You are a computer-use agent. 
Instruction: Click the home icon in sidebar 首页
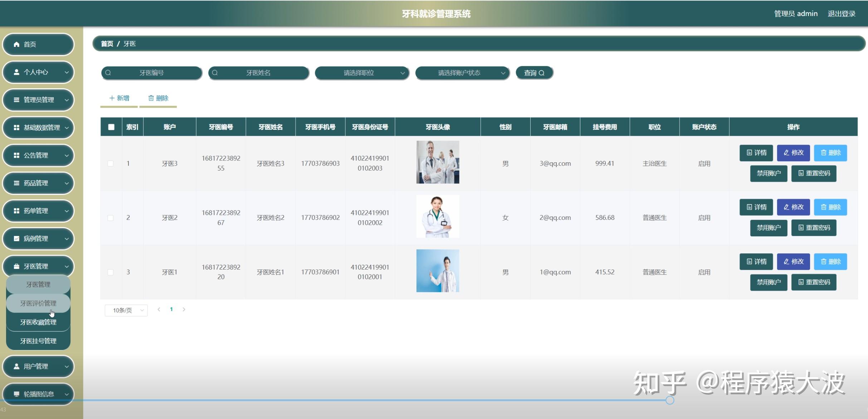(x=16, y=44)
